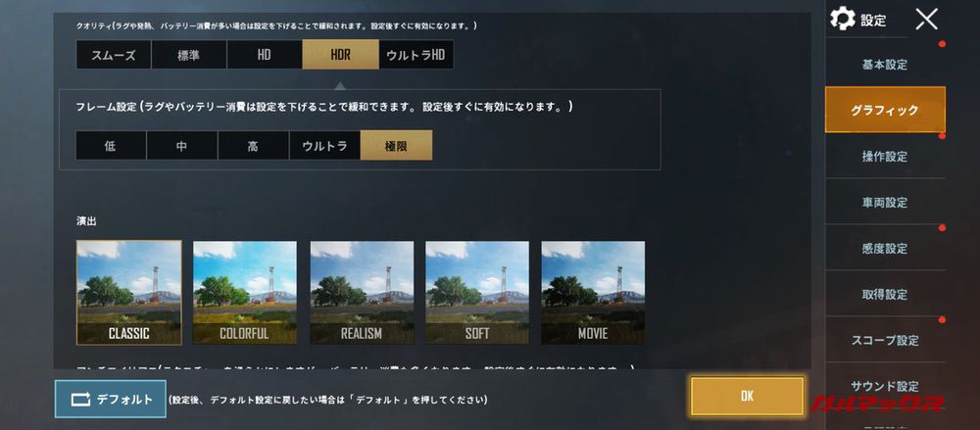This screenshot has width=980, height=430.
Task: Open the 感度設定 tab
Action: pos(885,248)
